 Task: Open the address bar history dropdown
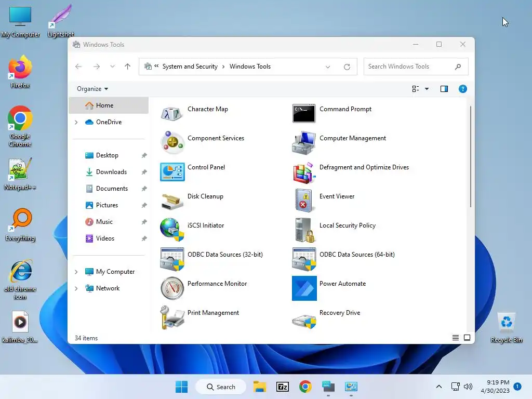pos(328,67)
